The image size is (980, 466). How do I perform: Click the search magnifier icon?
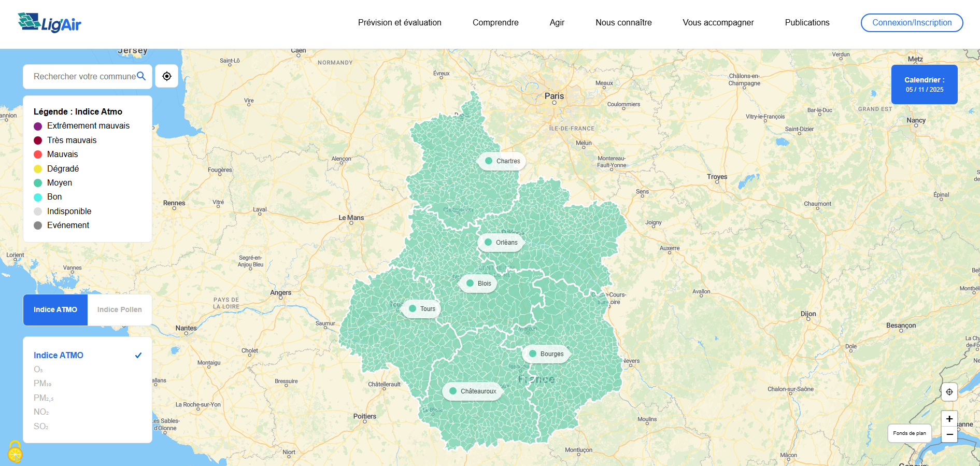(x=141, y=76)
